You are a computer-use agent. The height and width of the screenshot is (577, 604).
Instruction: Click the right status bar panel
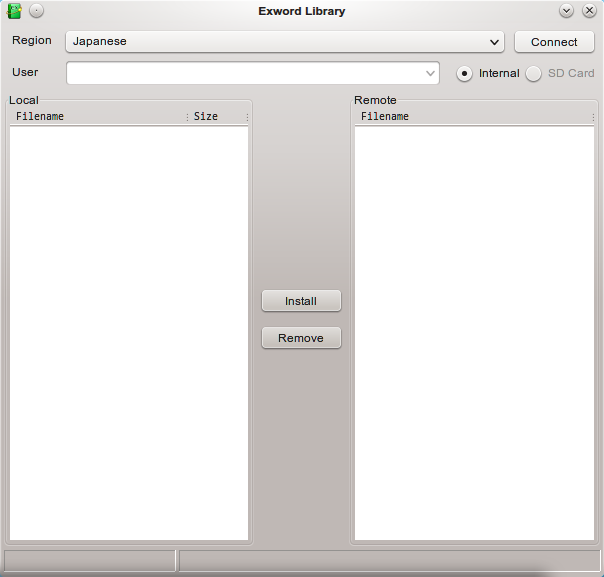tap(389, 560)
